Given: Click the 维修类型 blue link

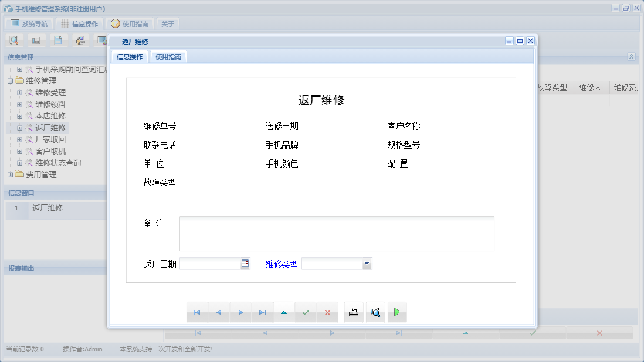Looking at the screenshot, I should [280, 264].
